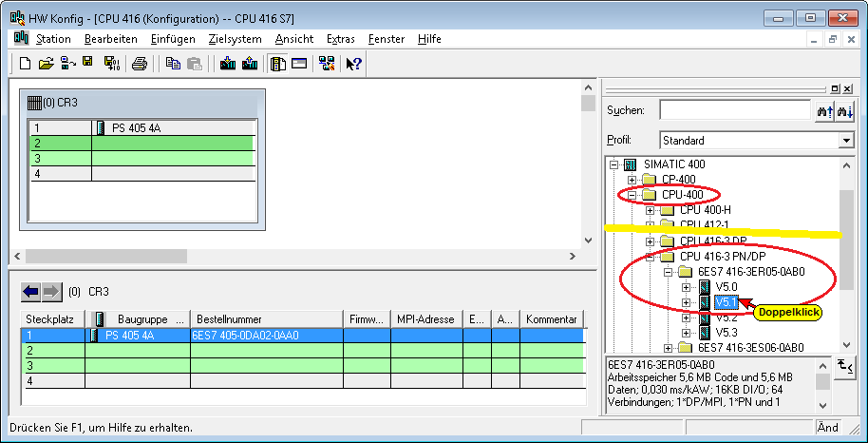This screenshot has width=868, height=443.
Task: Upload configuration from module icon
Action: coord(250,64)
